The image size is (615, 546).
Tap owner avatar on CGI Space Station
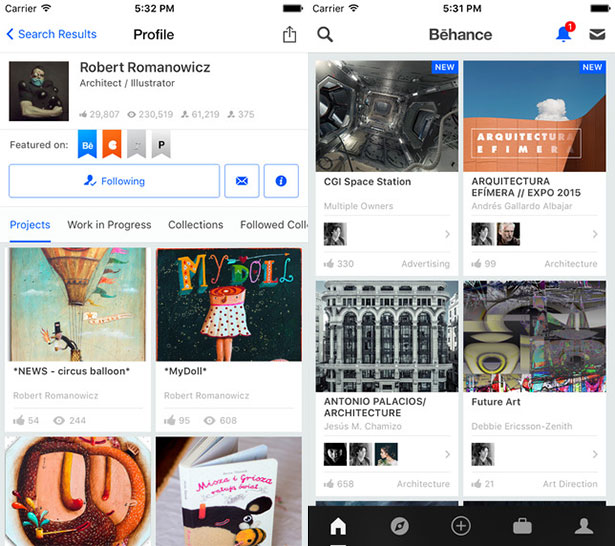point(335,234)
